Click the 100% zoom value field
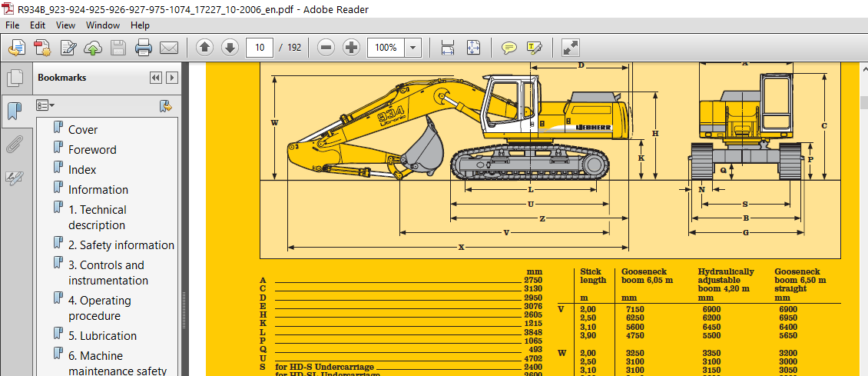This screenshot has width=868, height=376. (x=386, y=48)
